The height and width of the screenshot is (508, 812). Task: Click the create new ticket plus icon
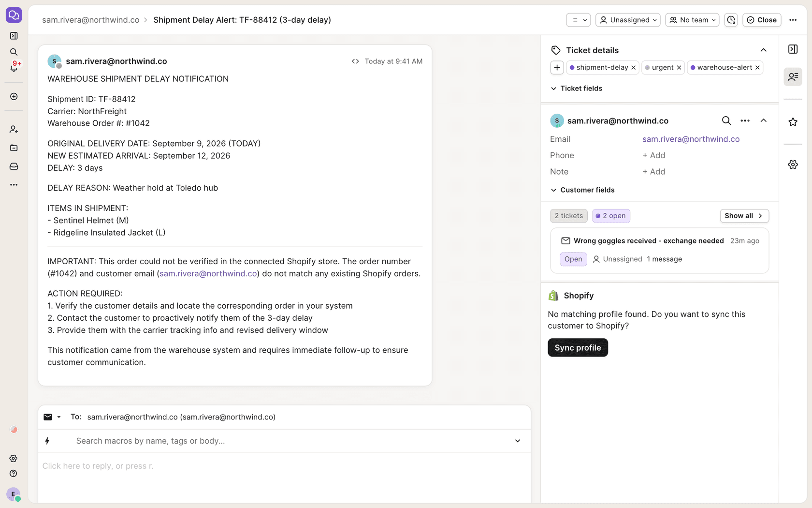click(x=14, y=96)
